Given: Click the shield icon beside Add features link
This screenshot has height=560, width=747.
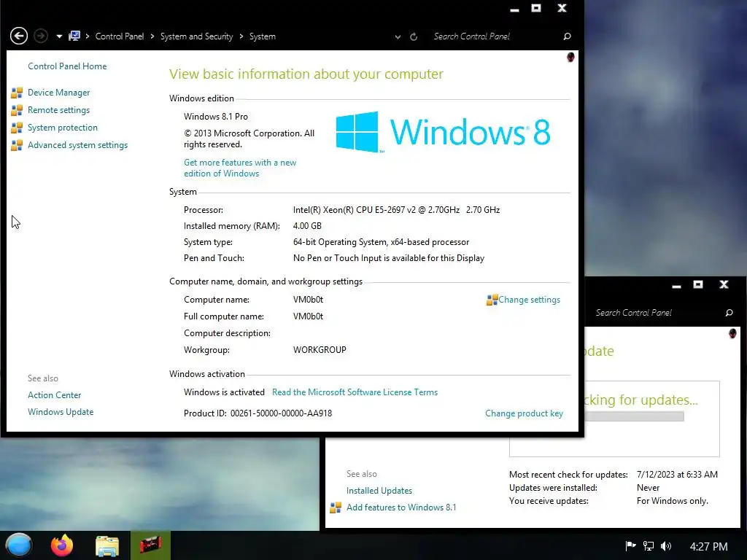Looking at the screenshot, I should point(336,507).
